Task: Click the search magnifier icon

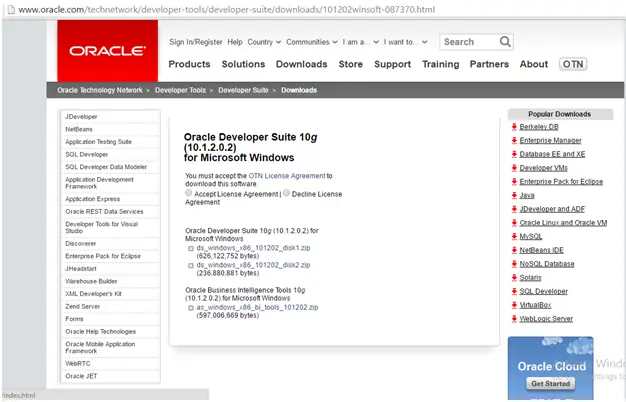Action: tap(505, 42)
